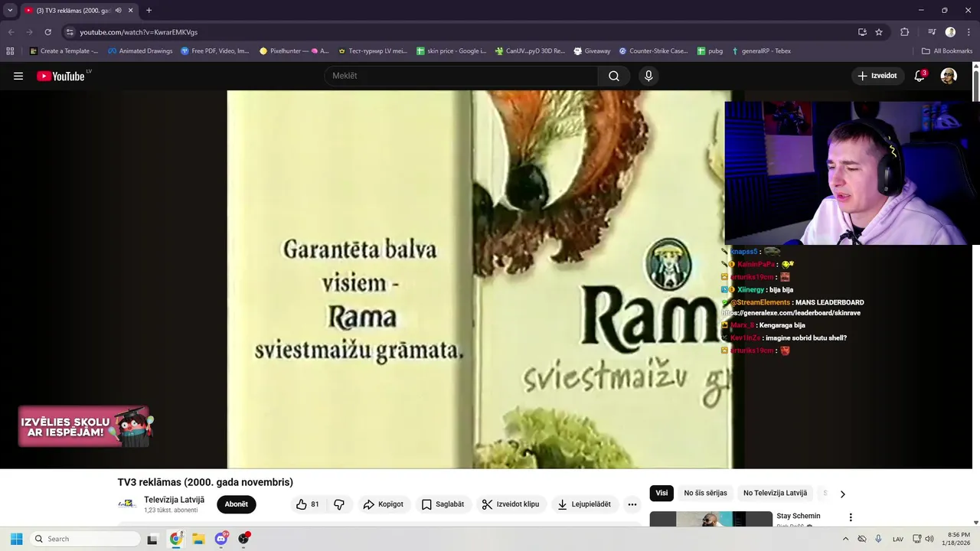
Task: Open Discord from the taskbar
Action: point(221,539)
